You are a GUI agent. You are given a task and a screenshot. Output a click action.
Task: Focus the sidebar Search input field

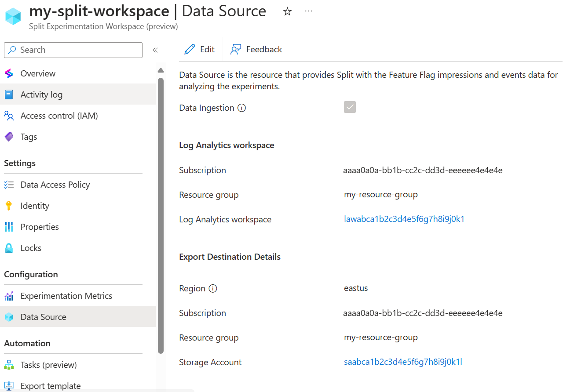coord(73,50)
